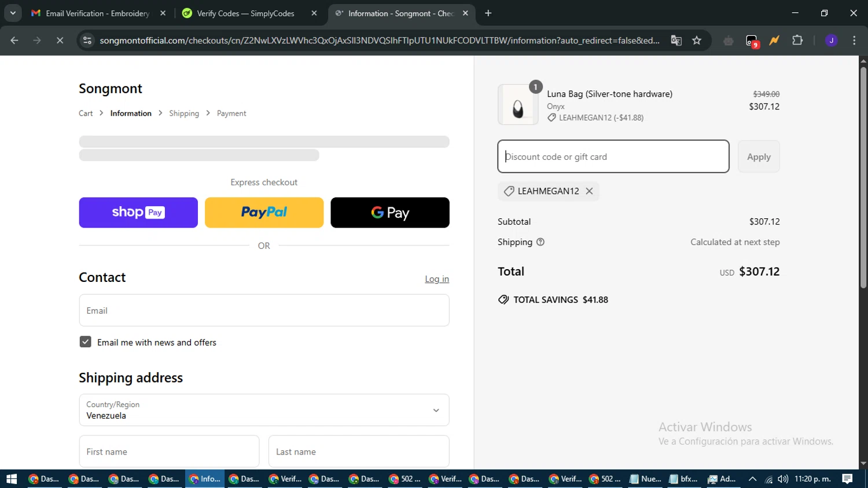Open the Ad... taskbar application
This screenshot has width=868, height=488.
[x=722, y=479]
